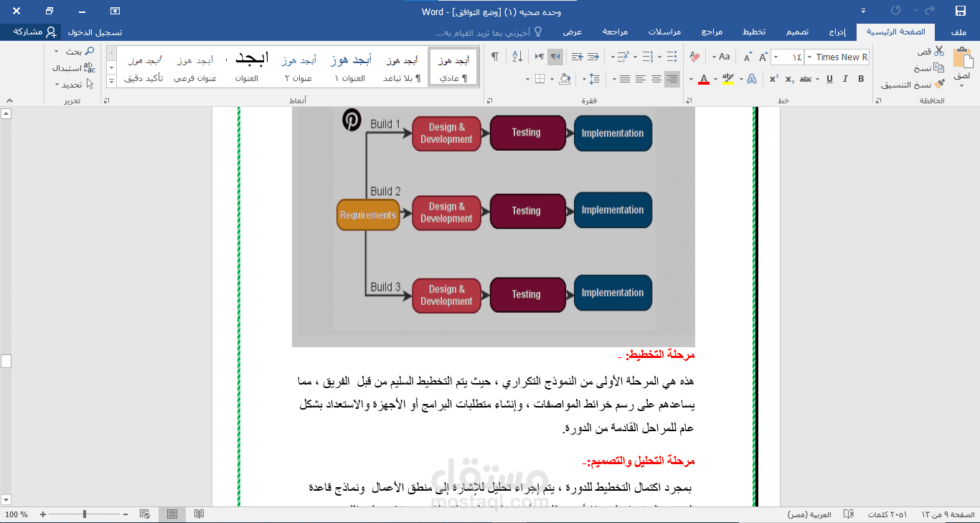
Task: Click the Share (مشاركة) person icon
Action: [51, 32]
